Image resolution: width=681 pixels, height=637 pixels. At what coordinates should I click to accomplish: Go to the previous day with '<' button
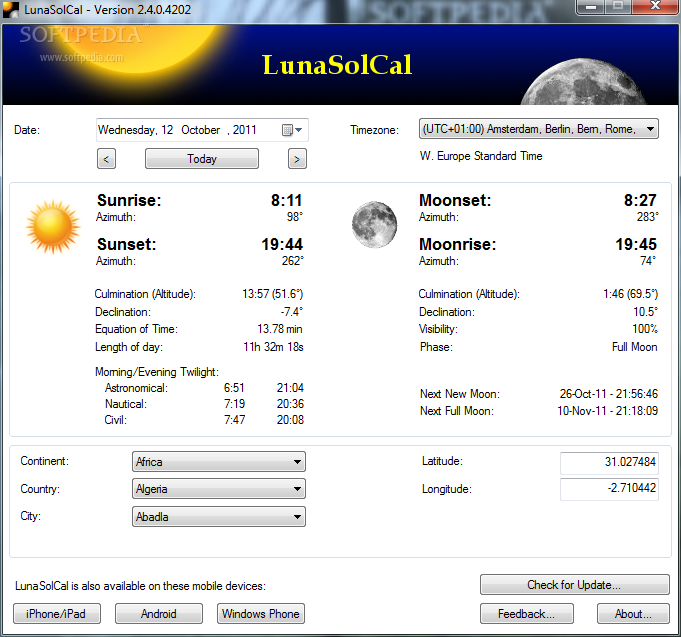pos(106,158)
